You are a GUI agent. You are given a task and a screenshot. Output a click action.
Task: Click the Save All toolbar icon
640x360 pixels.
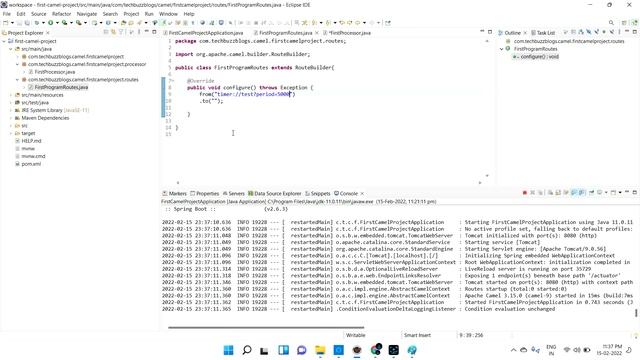click(27, 23)
